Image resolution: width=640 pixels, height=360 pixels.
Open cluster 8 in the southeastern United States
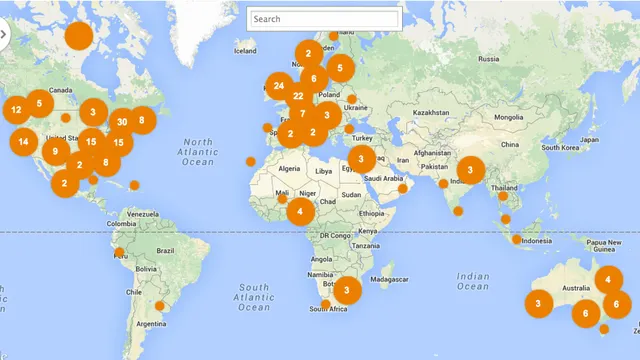pos(106,163)
